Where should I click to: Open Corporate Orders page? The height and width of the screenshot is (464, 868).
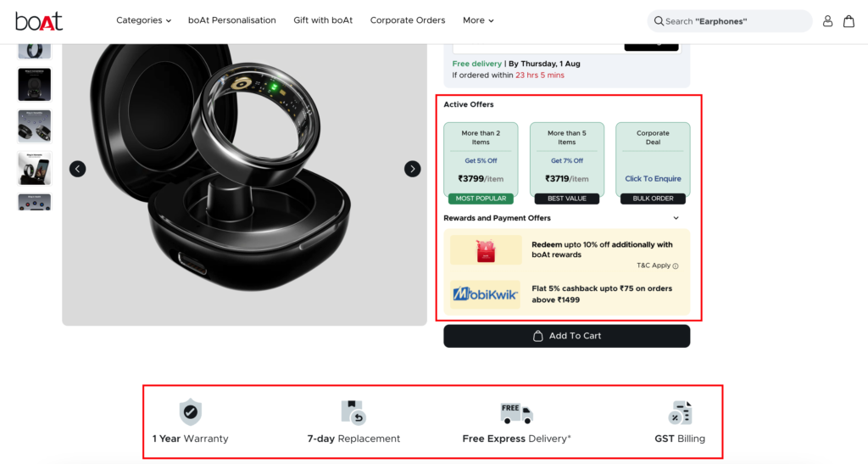tap(407, 20)
